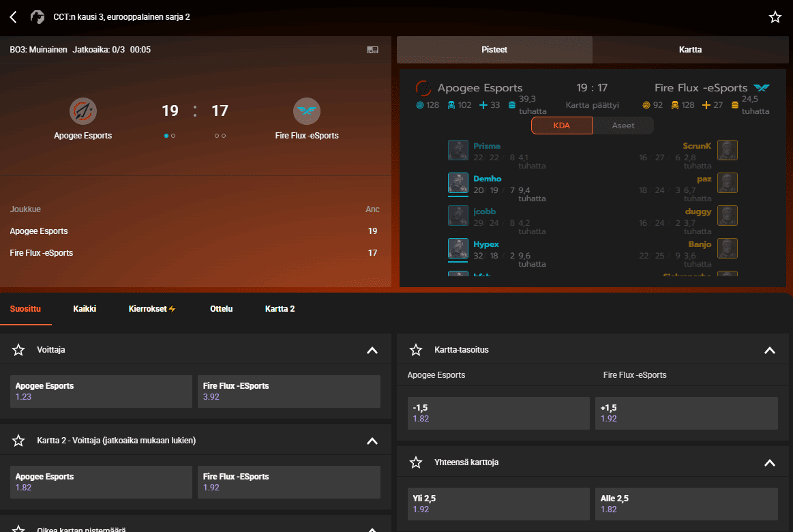Select the Kierrokset tab
The image size is (793, 532).
[x=152, y=309]
